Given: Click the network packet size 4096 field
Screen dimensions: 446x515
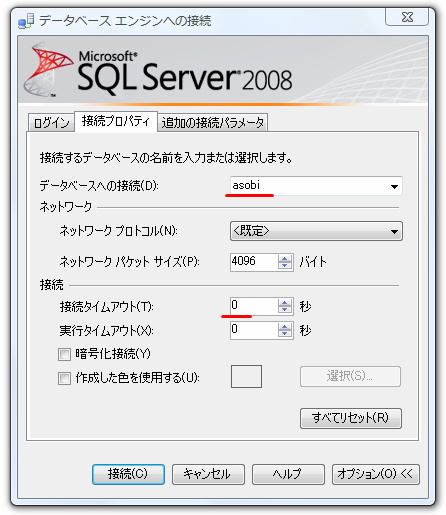Looking at the screenshot, I should coord(254,262).
